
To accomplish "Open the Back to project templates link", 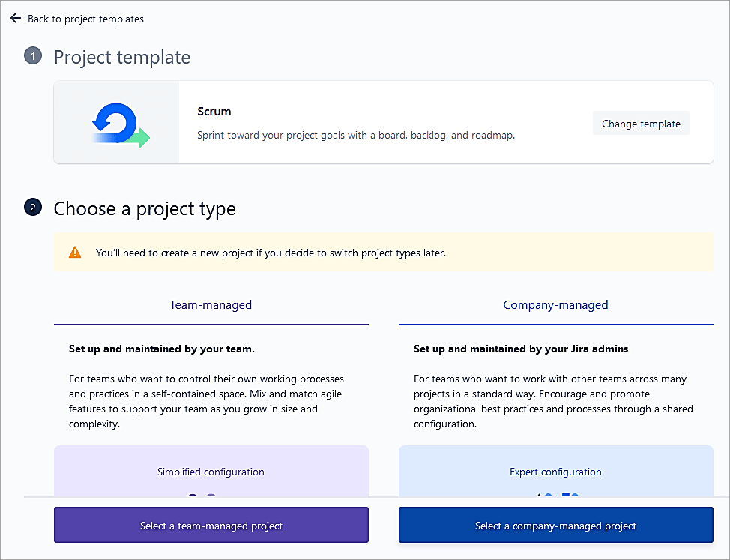I will pos(85,19).
